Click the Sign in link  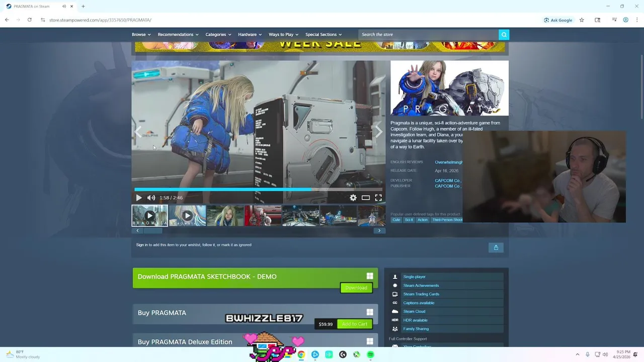click(x=142, y=245)
